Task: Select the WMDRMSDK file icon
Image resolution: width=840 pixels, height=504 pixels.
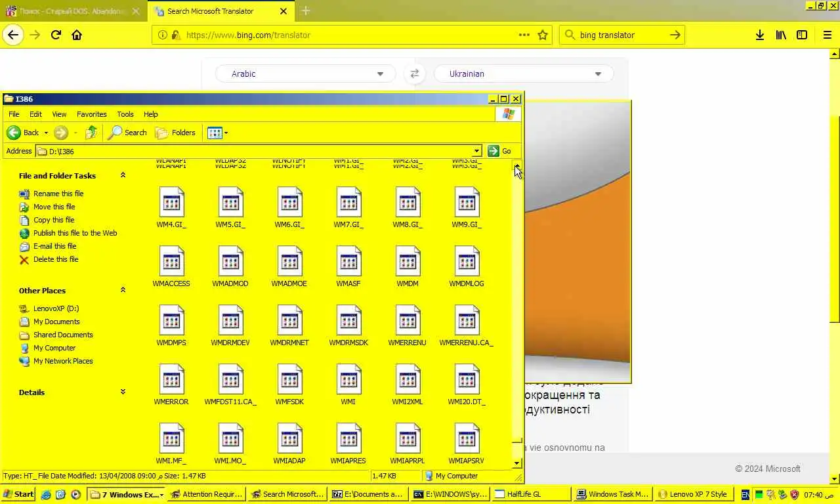Action: coord(348,320)
